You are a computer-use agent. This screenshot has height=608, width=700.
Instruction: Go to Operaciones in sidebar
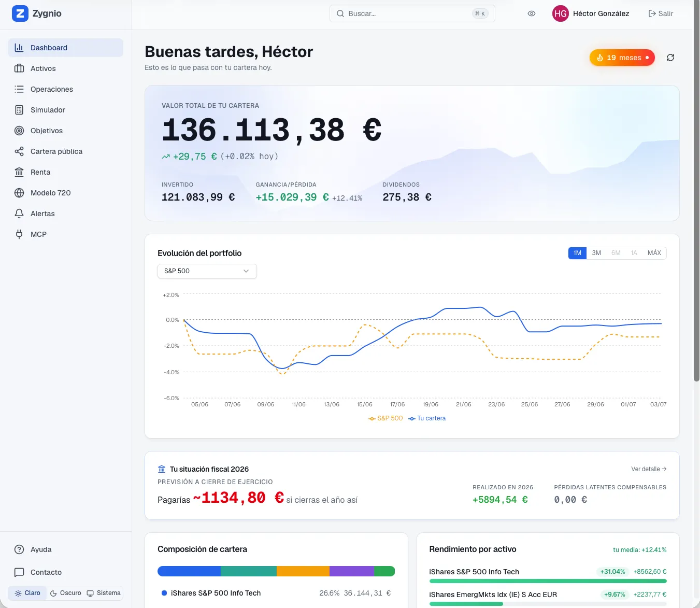click(x=65, y=89)
